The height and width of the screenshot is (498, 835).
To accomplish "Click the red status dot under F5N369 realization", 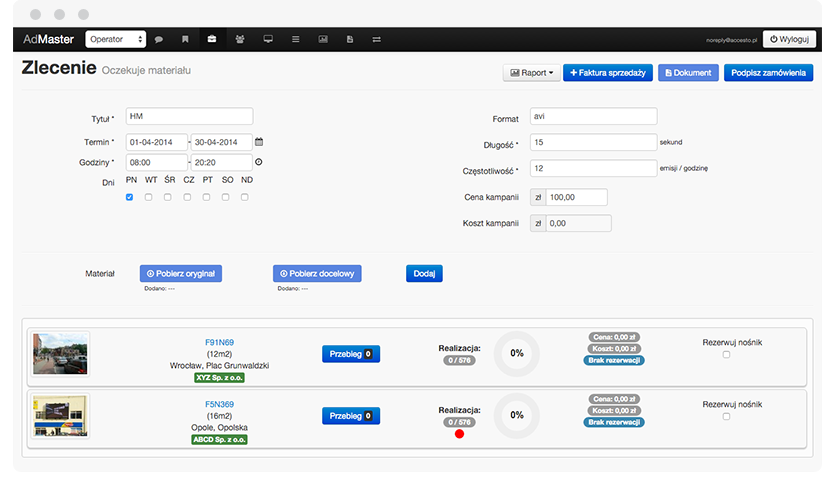I will coord(459,434).
